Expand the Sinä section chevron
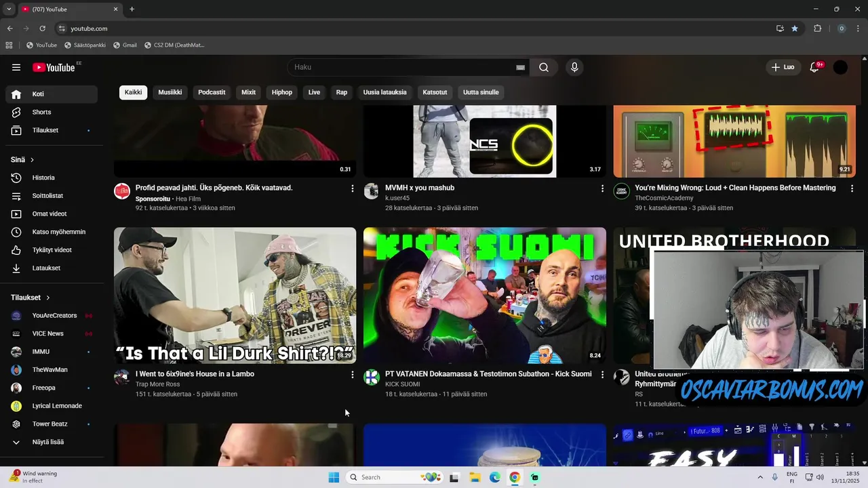Image resolution: width=868 pixels, height=488 pixels. coord(32,160)
